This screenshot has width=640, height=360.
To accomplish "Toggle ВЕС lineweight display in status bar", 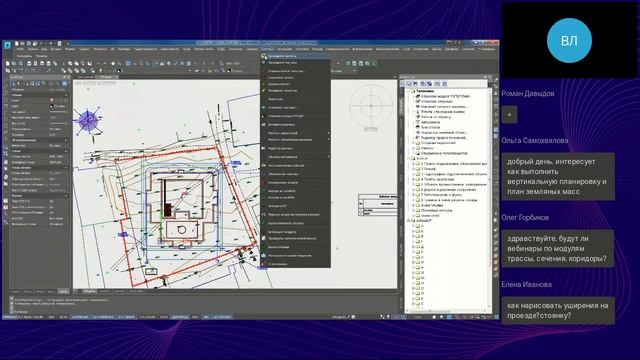I will [206, 317].
